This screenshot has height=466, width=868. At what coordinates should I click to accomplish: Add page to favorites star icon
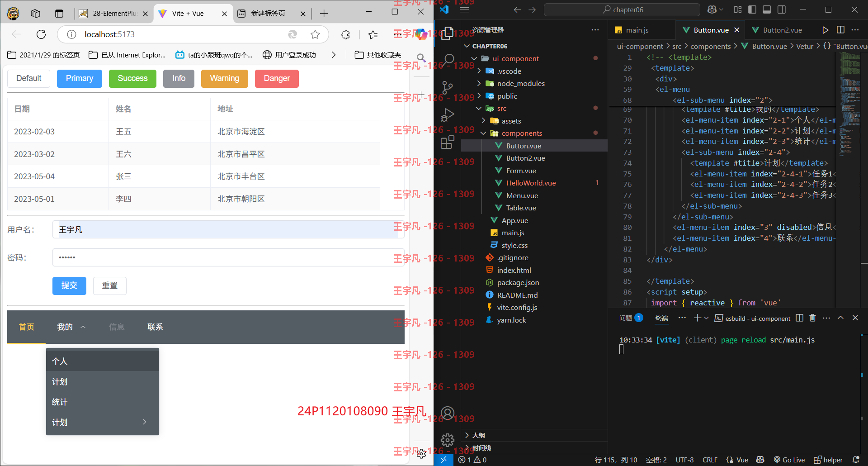pyautogui.click(x=315, y=34)
